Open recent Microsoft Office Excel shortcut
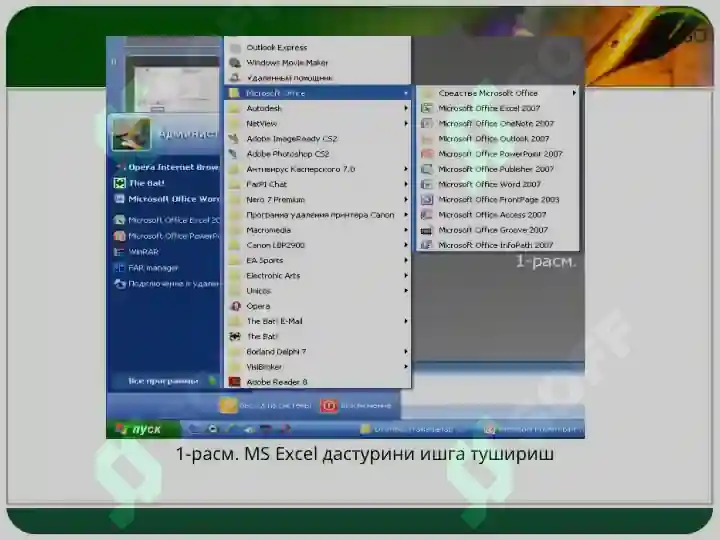The height and width of the screenshot is (540, 720). pyautogui.click(x=166, y=220)
